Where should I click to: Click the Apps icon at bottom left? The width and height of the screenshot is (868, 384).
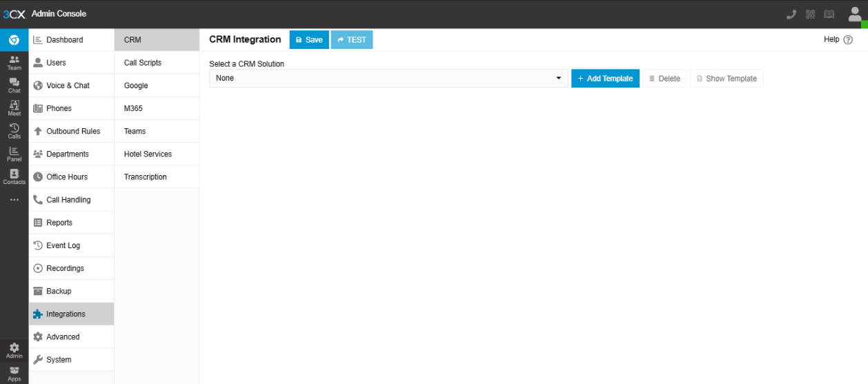point(14,373)
